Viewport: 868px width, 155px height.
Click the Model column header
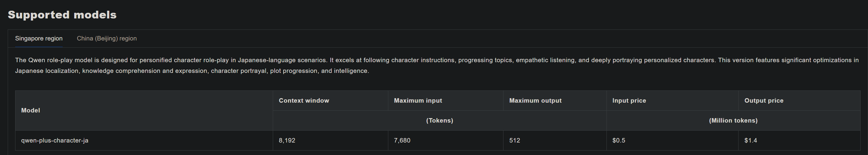[x=30, y=110]
